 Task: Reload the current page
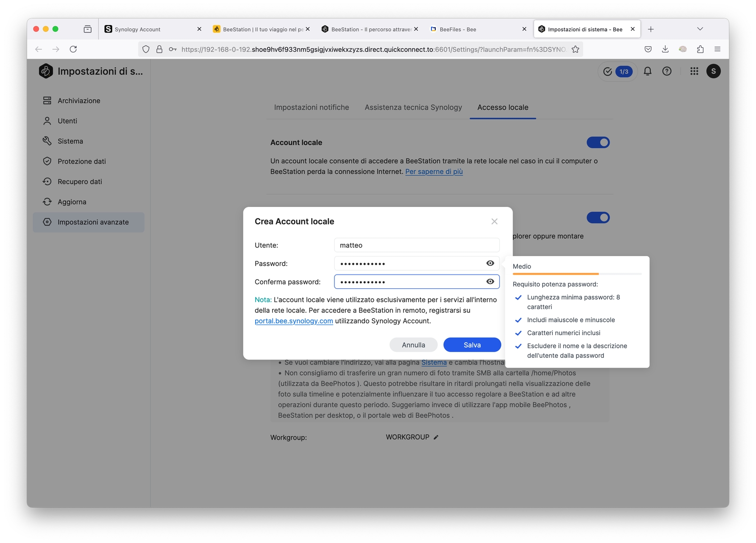point(73,49)
